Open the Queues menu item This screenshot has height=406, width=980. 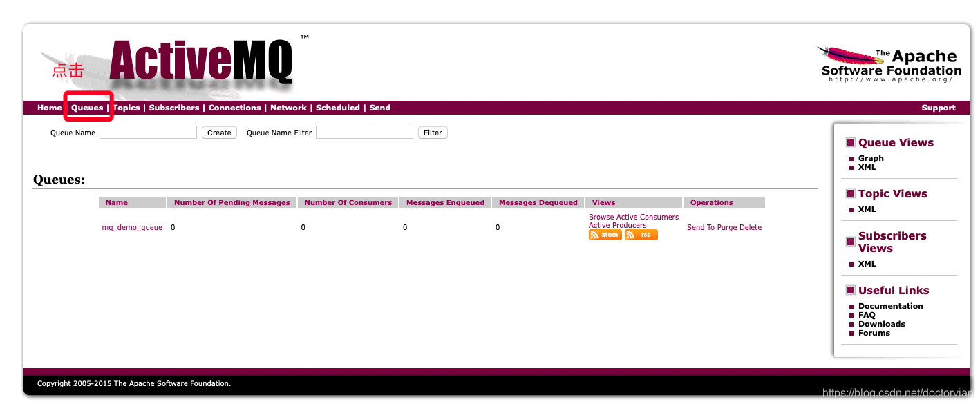[87, 108]
